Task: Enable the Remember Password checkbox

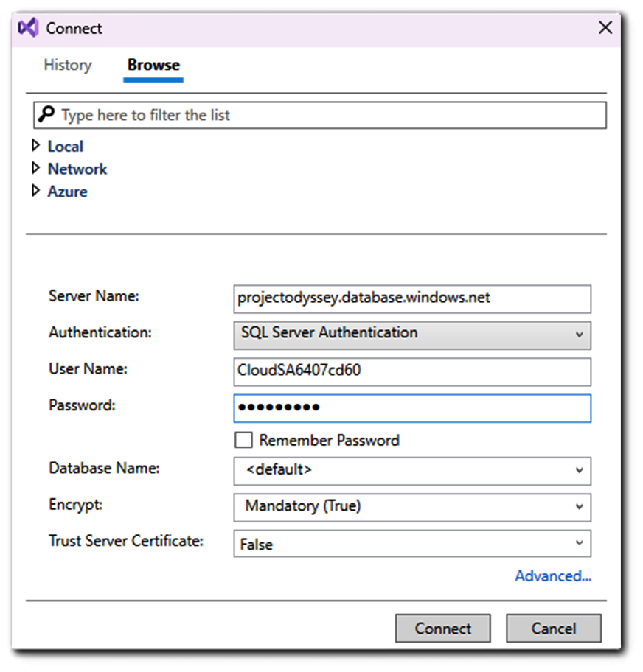Action: 243,440
